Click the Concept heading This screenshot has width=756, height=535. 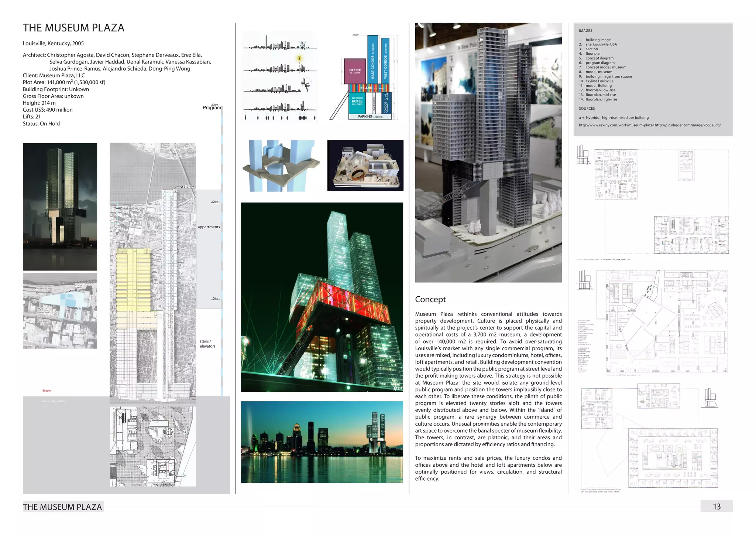(430, 299)
